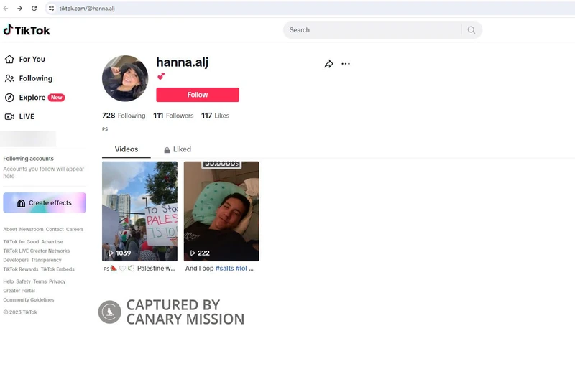Click the #salts hashtag link
The width and height of the screenshot is (575, 392).
click(224, 269)
